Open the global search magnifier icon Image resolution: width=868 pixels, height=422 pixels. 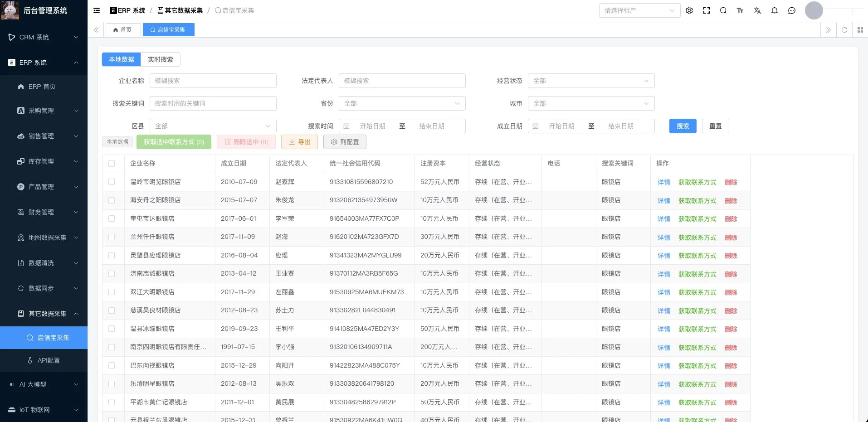click(x=723, y=10)
